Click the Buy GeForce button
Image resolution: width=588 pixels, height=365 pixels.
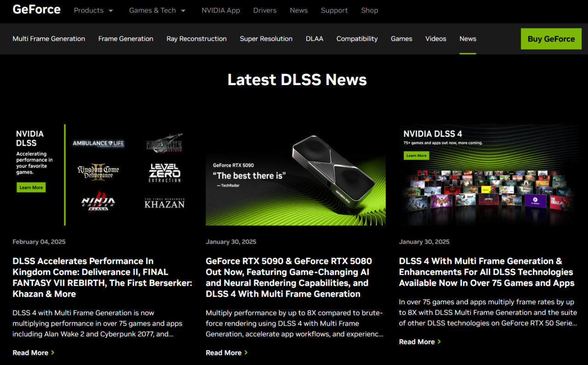pyautogui.click(x=551, y=39)
